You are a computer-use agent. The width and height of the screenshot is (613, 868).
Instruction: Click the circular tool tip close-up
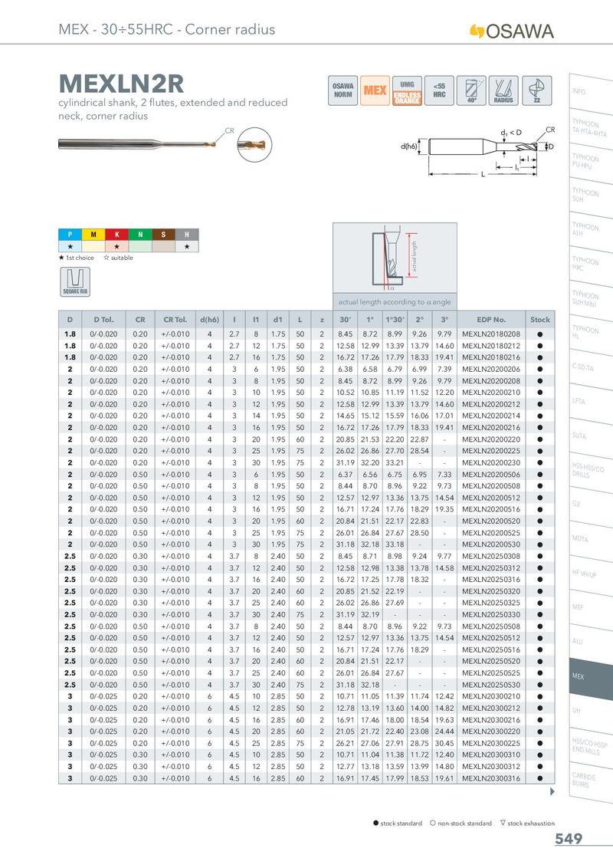tap(254, 144)
